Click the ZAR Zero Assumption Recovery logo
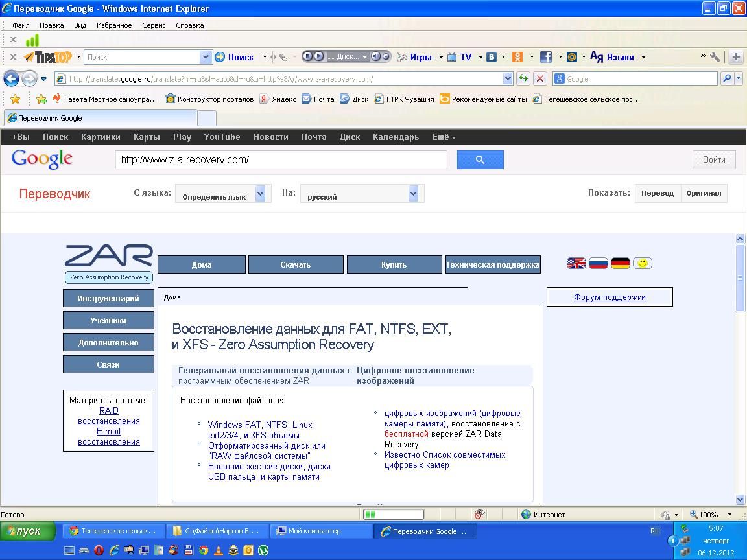This screenshot has height=560, width=747. tap(109, 263)
